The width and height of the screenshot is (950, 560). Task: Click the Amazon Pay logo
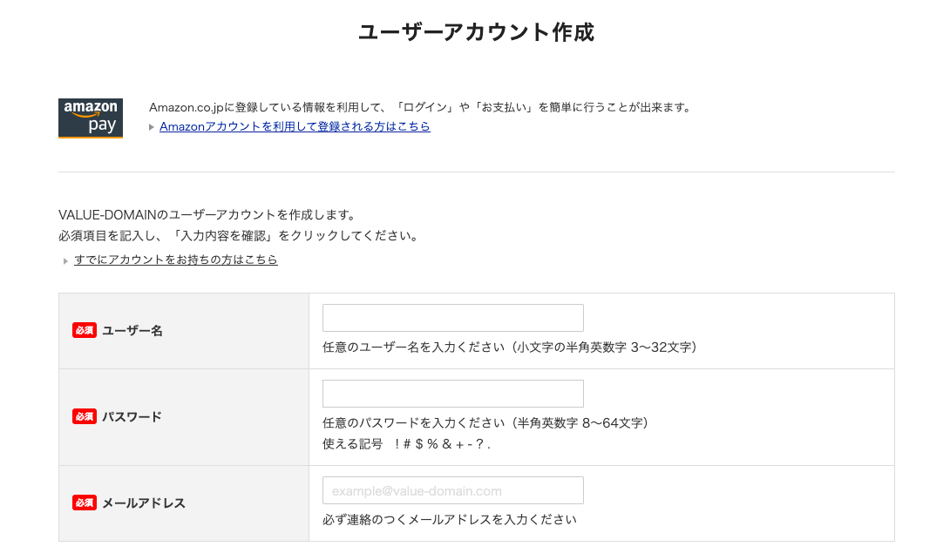pos(91,118)
